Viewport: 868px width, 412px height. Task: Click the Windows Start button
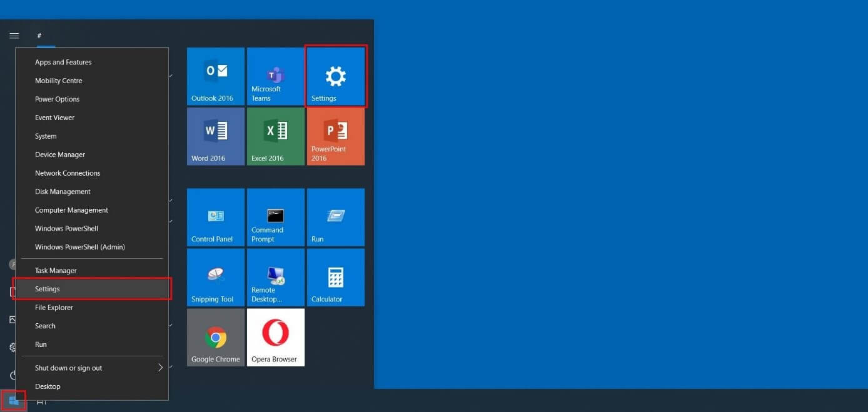[x=14, y=400]
